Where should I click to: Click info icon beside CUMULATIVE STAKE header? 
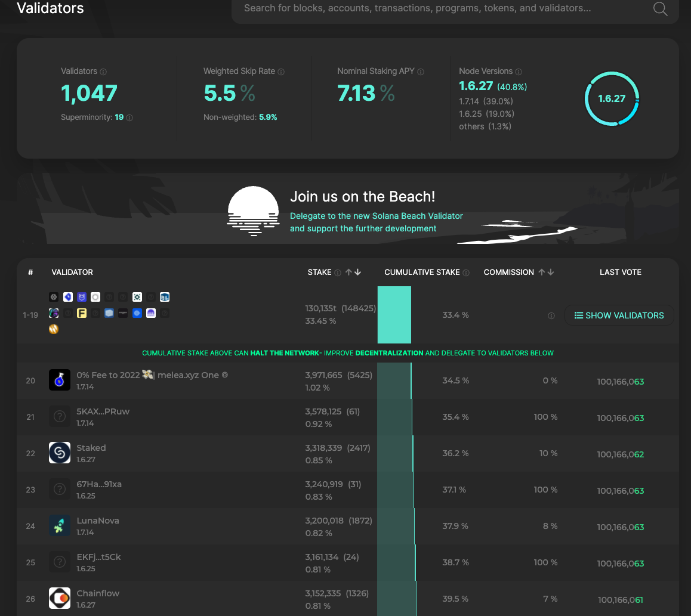tap(466, 273)
